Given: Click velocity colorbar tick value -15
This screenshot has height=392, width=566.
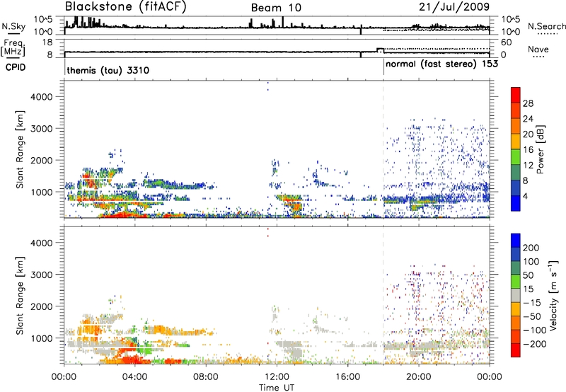Looking at the screenshot, I should click(x=531, y=302).
